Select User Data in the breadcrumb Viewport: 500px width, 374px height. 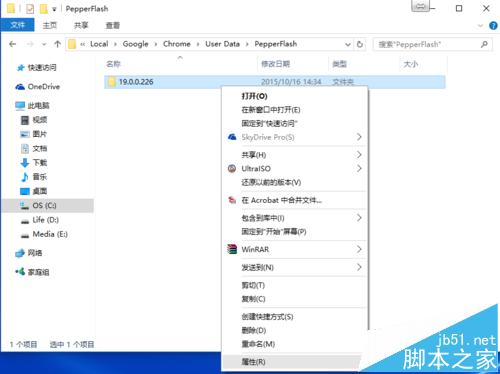pyautogui.click(x=222, y=44)
